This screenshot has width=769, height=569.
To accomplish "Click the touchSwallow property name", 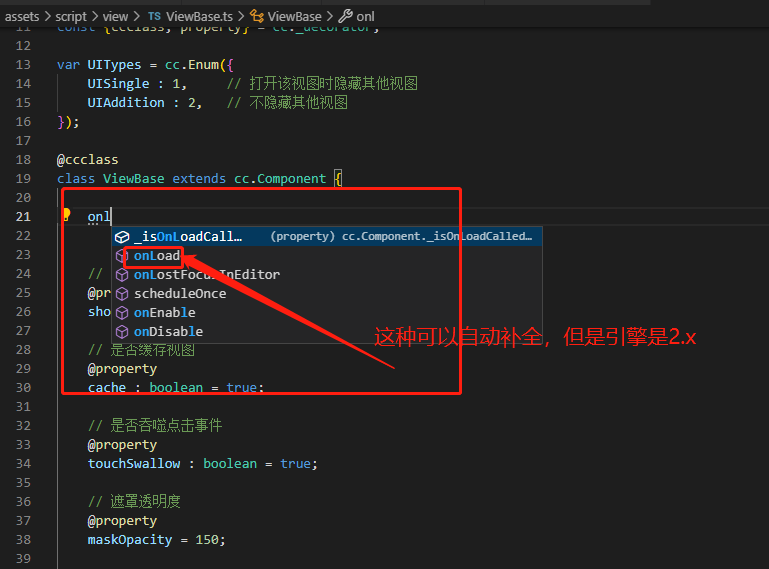I will [134, 464].
